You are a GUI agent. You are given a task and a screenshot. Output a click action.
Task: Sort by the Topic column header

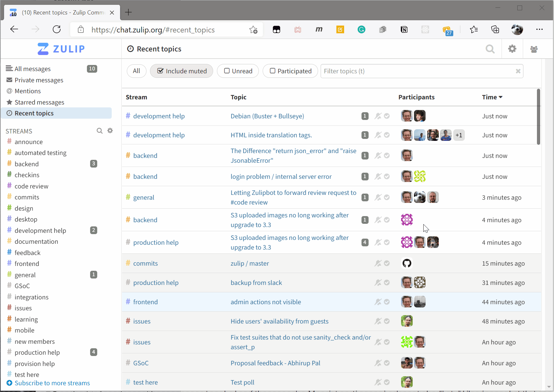coord(239,97)
